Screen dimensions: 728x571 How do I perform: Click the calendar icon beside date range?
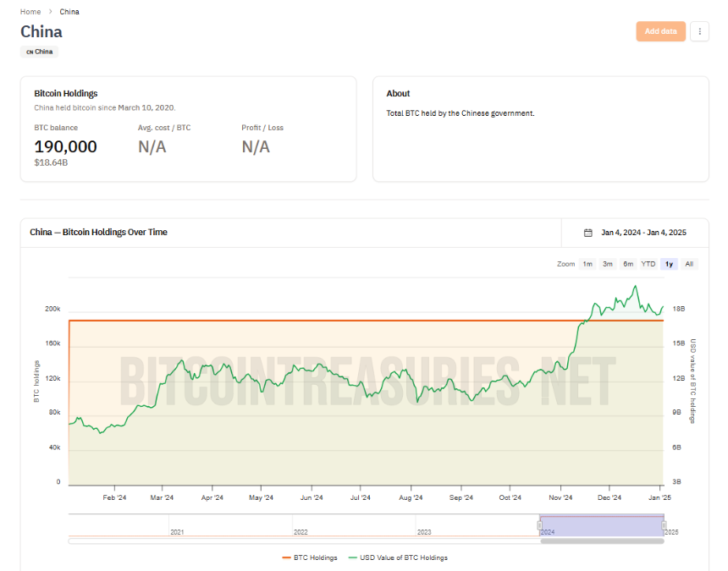587,233
